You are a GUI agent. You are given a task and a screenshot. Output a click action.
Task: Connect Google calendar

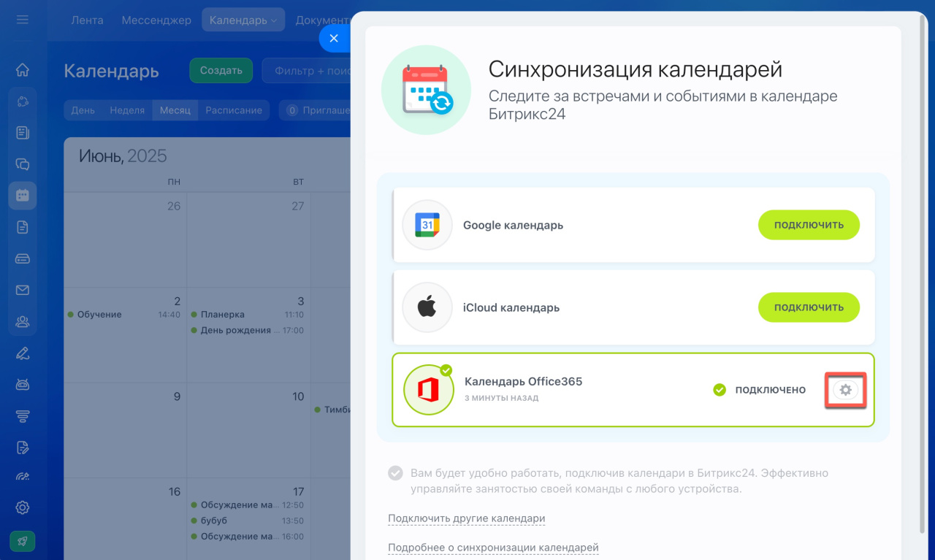pyautogui.click(x=809, y=225)
